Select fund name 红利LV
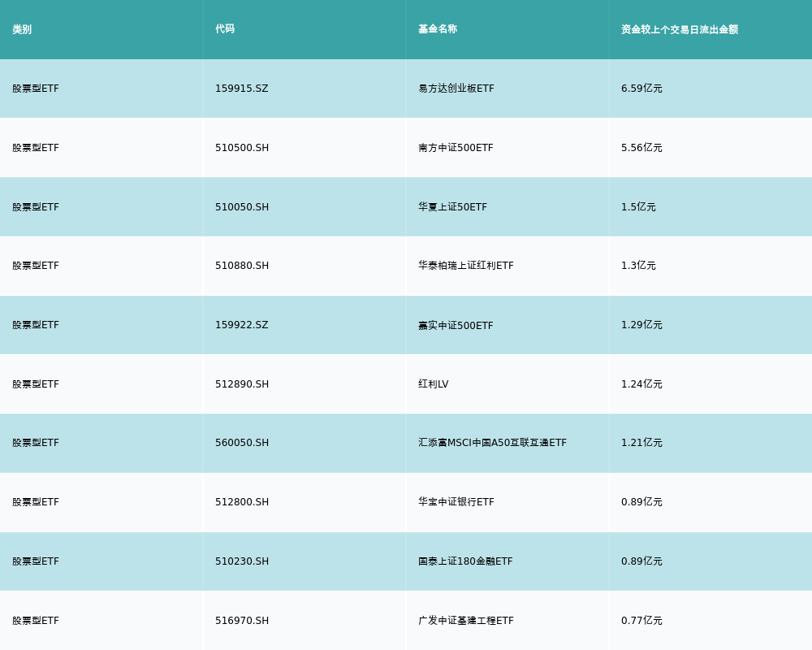The image size is (812, 650). 434,384
